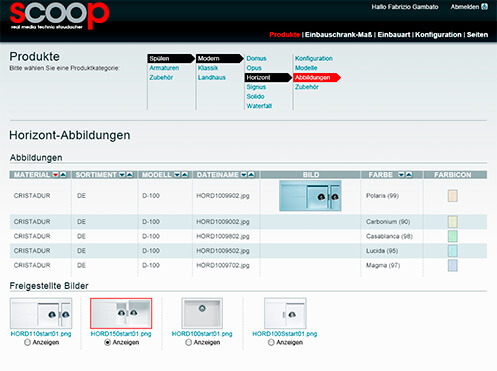Click HORD150start01 sink thumbnail
Viewport: 497px width, 371px height.
pyautogui.click(x=121, y=313)
